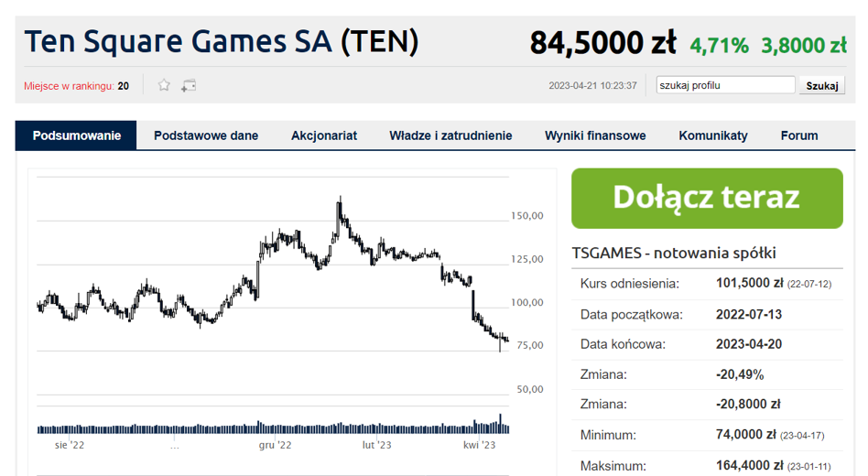Viewport: 868px width, 476px height.
Task: Open the Podsumowanie tab
Action: 76,135
